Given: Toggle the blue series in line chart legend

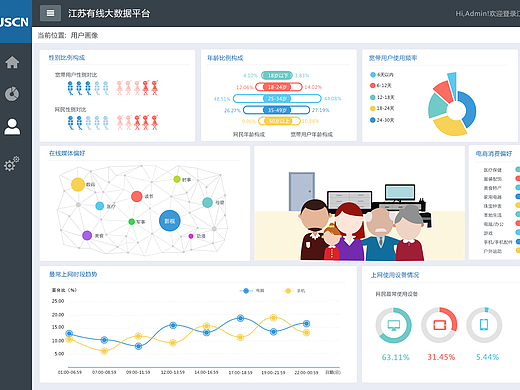Looking at the screenshot, I should tap(252, 291).
